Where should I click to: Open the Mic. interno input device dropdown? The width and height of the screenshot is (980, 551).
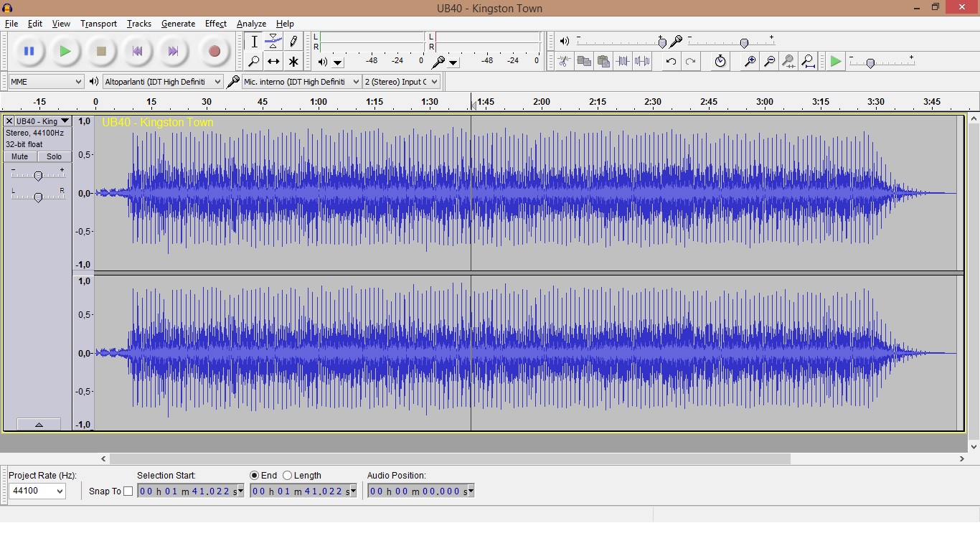coord(301,82)
